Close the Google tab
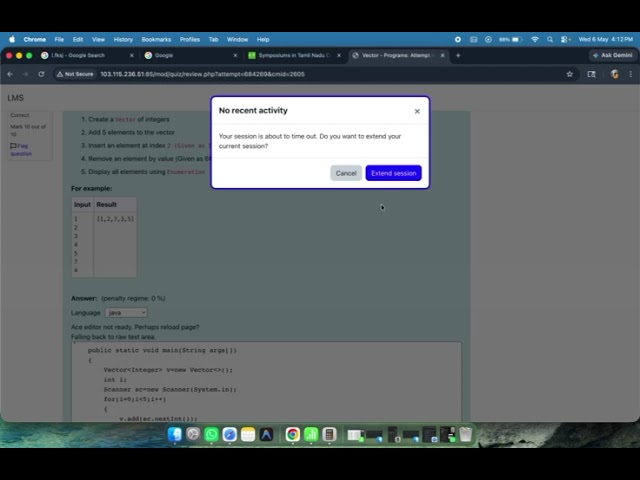Image resolution: width=640 pixels, height=480 pixels. [x=235, y=55]
